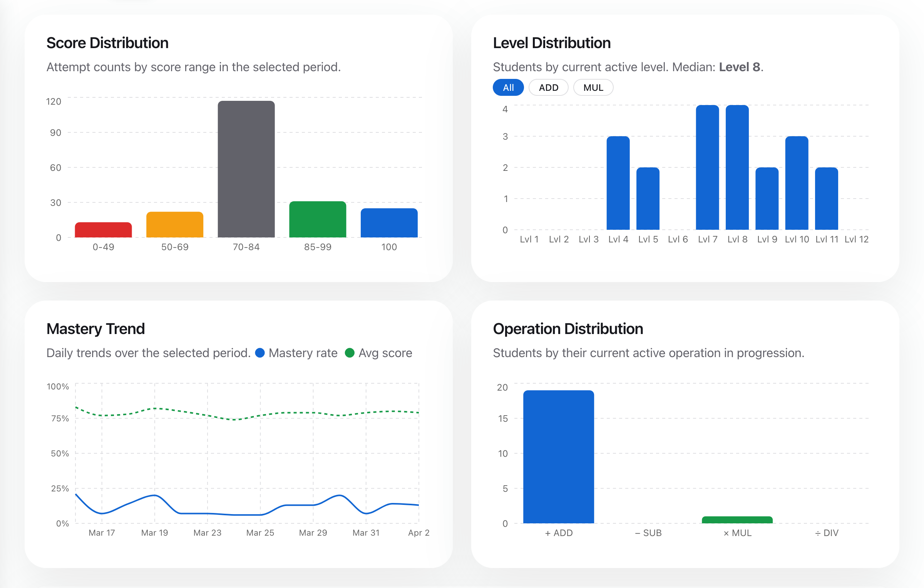Click the Lvl 11 bar

(x=826, y=199)
